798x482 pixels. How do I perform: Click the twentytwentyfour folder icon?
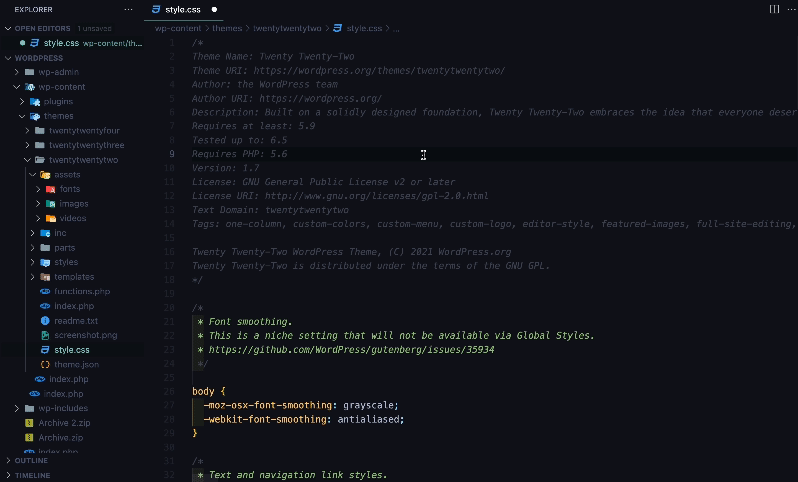pos(40,130)
